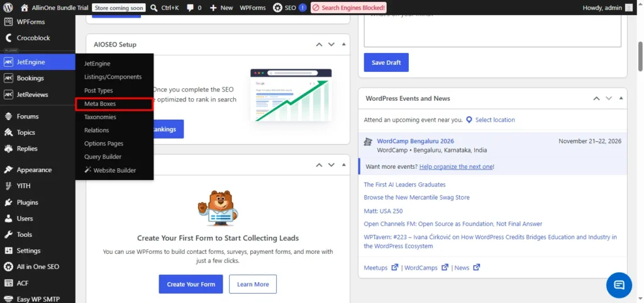Click the YITH sidebar icon
The width and height of the screenshot is (644, 303).
coord(8,186)
